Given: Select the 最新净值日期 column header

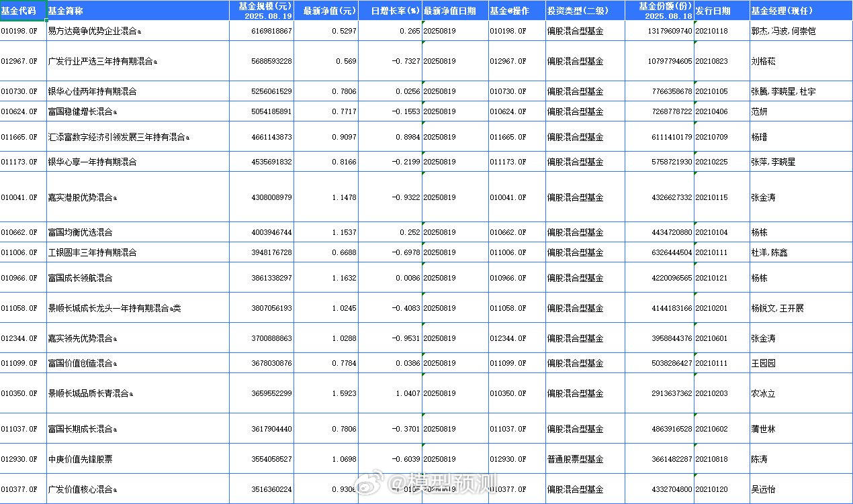Looking at the screenshot, I should 455,11.
